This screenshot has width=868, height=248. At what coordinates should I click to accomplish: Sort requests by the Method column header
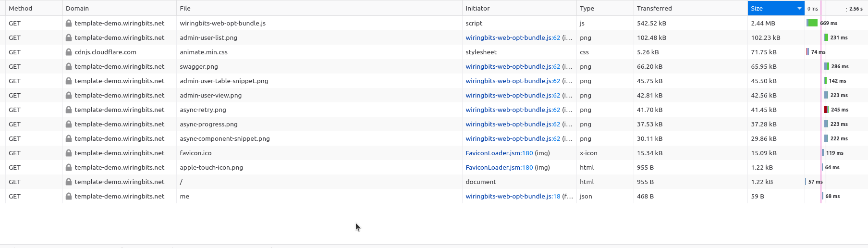(34, 8)
